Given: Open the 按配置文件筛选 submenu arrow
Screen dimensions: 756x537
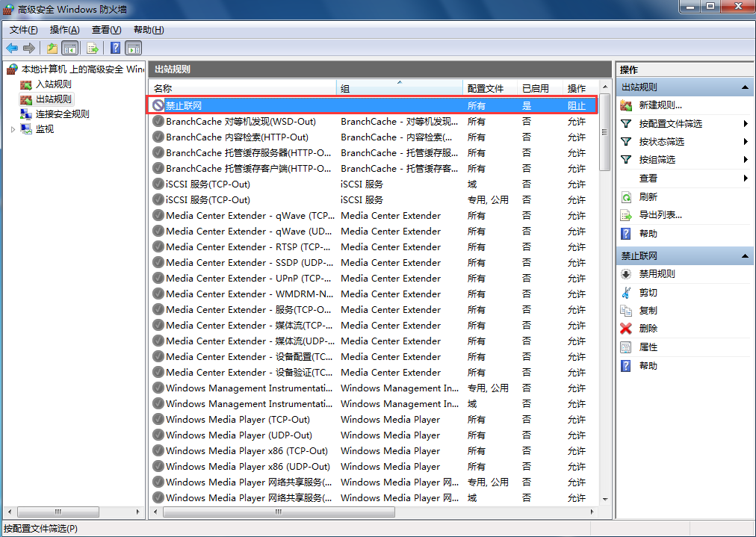Looking at the screenshot, I should tap(746, 124).
